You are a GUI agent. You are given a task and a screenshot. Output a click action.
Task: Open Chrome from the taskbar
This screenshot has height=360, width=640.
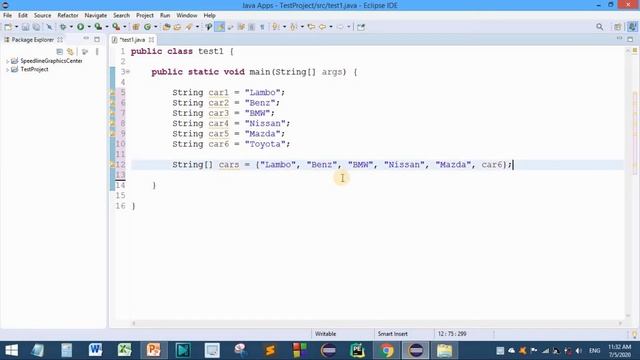[x=387, y=350]
